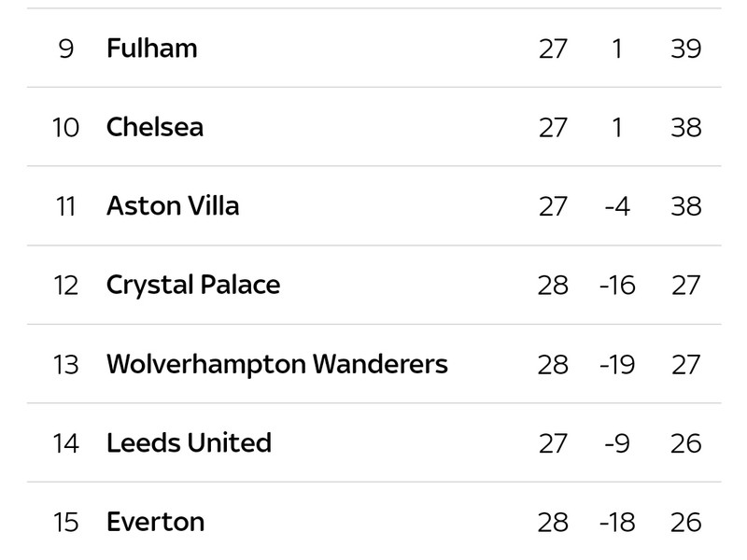Viewport: 747px width, 560px height.
Task: Click Wolverhampton Wanderers' games played 28
Action: click(553, 365)
